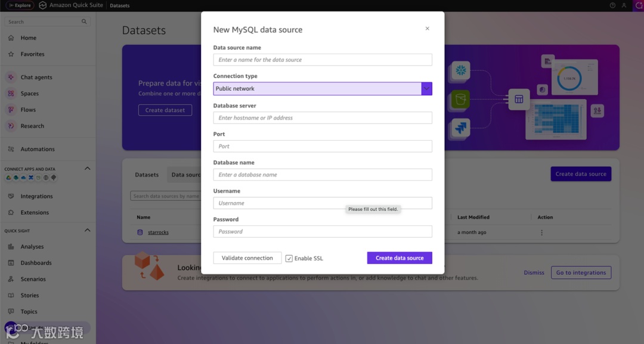Toggle the Enable SSL checkbox

(x=289, y=258)
